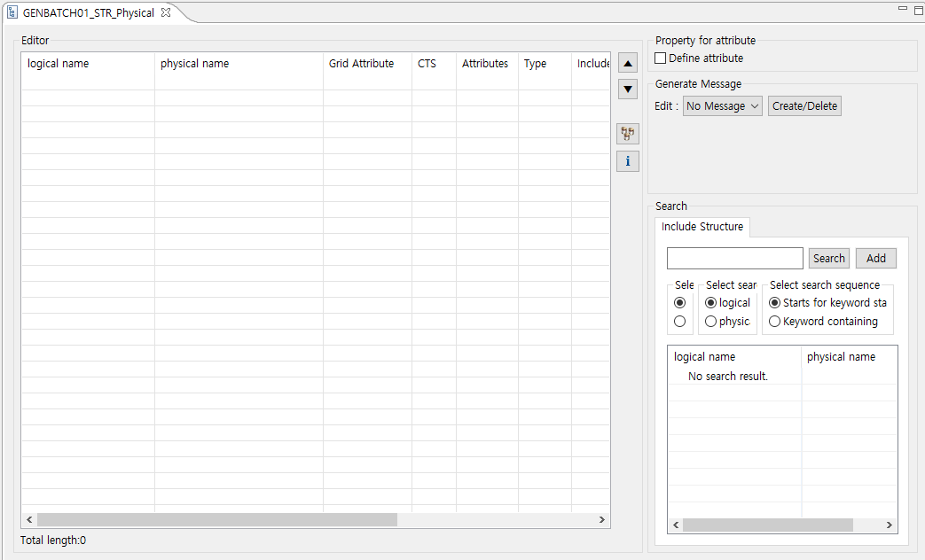Choose Keyword containing search option
The image size is (925, 560).
click(775, 322)
